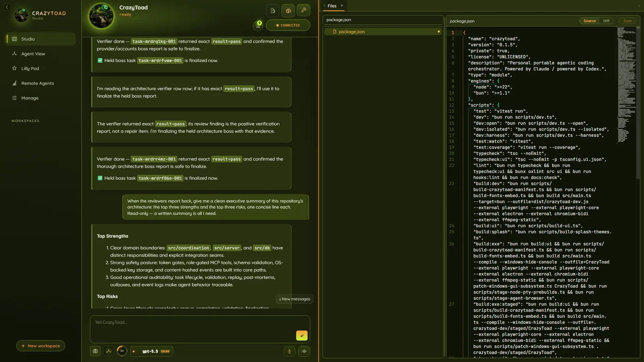Jump to New messages in chat
This screenshot has width=644, height=362.
point(295,299)
